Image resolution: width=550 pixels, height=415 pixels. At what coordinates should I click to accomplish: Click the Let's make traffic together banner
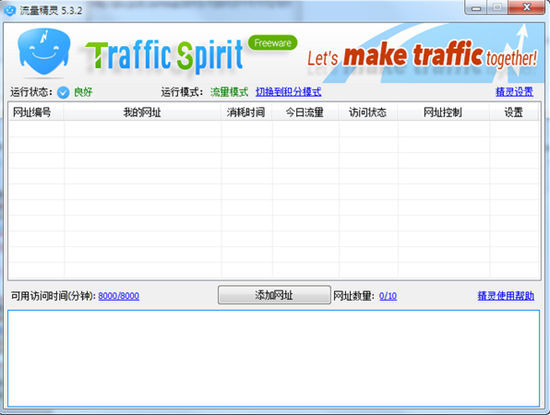point(422,55)
